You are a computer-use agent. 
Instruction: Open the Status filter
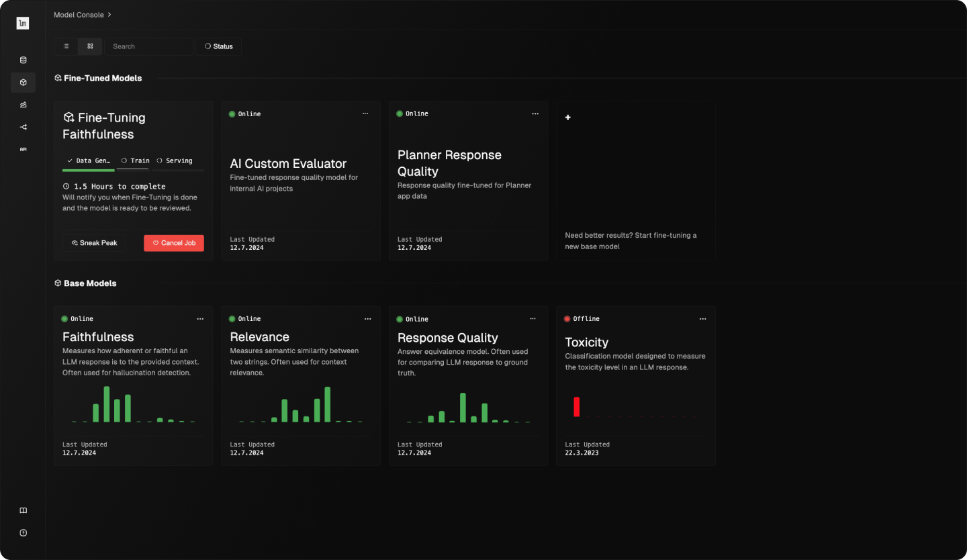tap(219, 46)
